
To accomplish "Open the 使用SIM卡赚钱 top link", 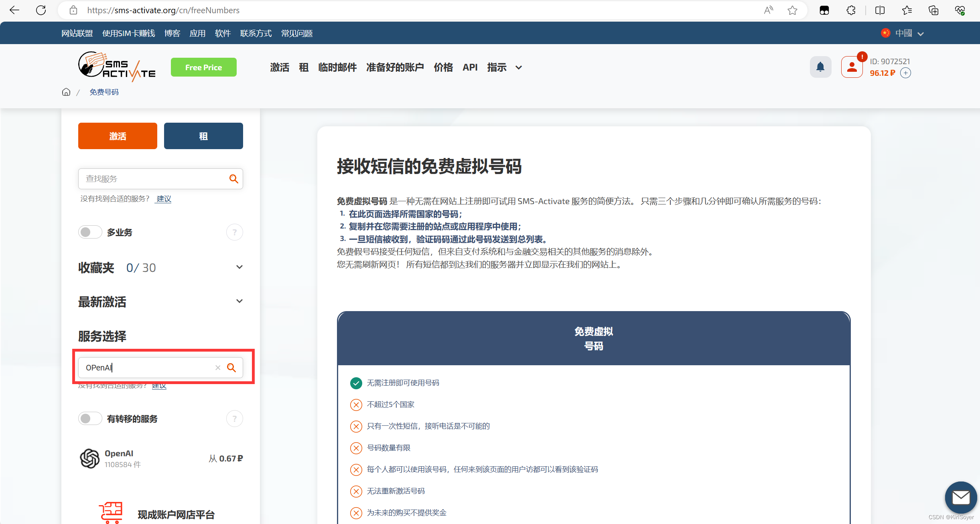I will [x=128, y=33].
